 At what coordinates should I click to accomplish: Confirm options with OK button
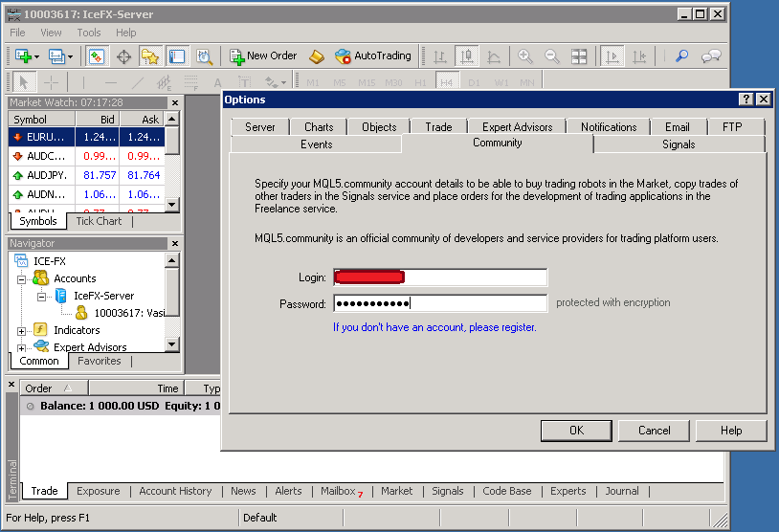coord(576,431)
